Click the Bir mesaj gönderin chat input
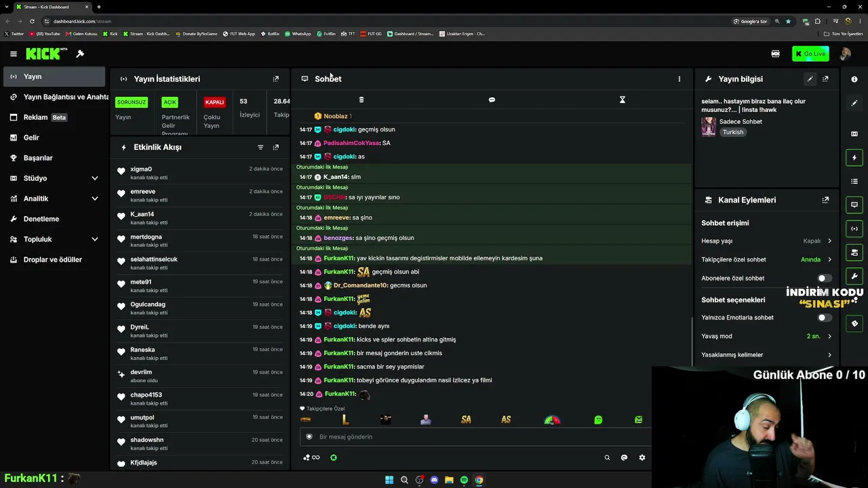This screenshot has height=488, width=868. coord(475,436)
